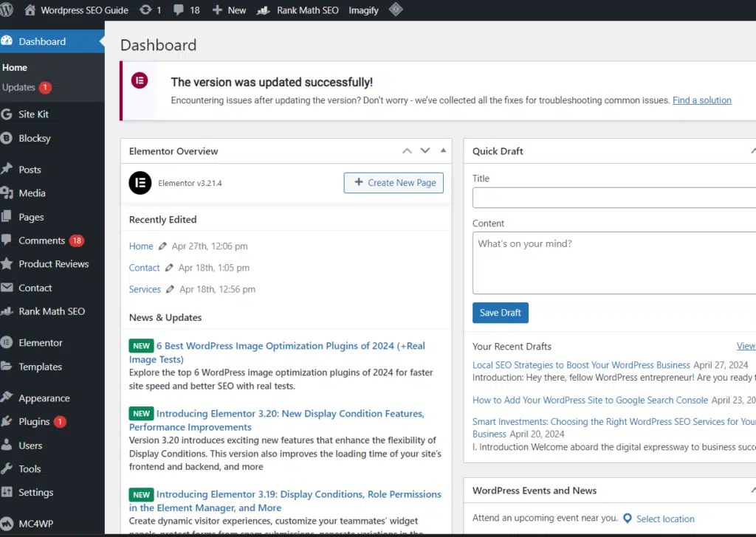This screenshot has width=756, height=537.
Task: Open recently edited Contact page link
Action: pos(144,268)
